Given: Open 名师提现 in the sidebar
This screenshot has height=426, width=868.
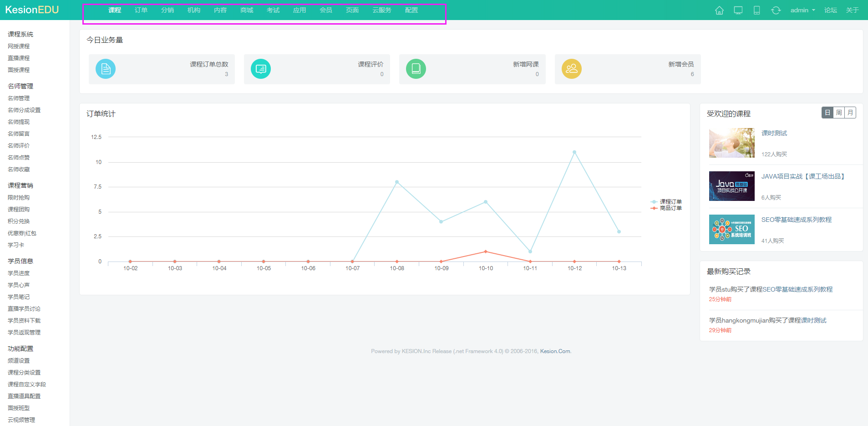Looking at the screenshot, I should [x=19, y=122].
